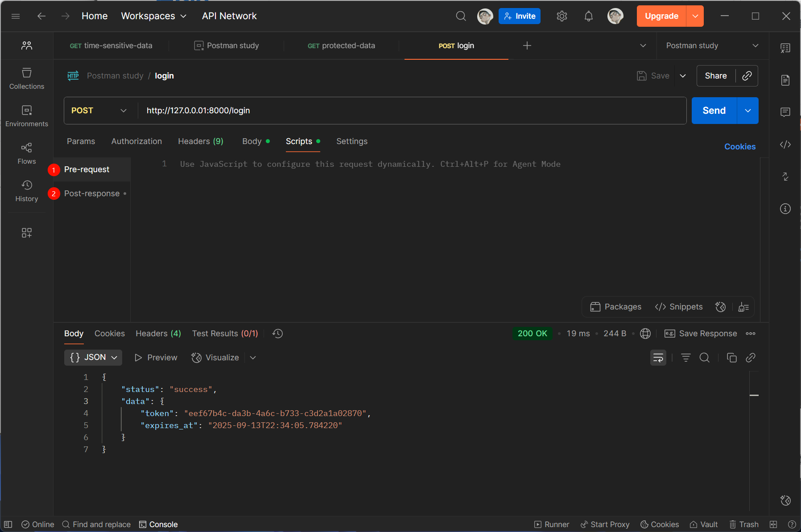Open the History sidebar panel
Screen dimensions: 801x532
point(27,191)
